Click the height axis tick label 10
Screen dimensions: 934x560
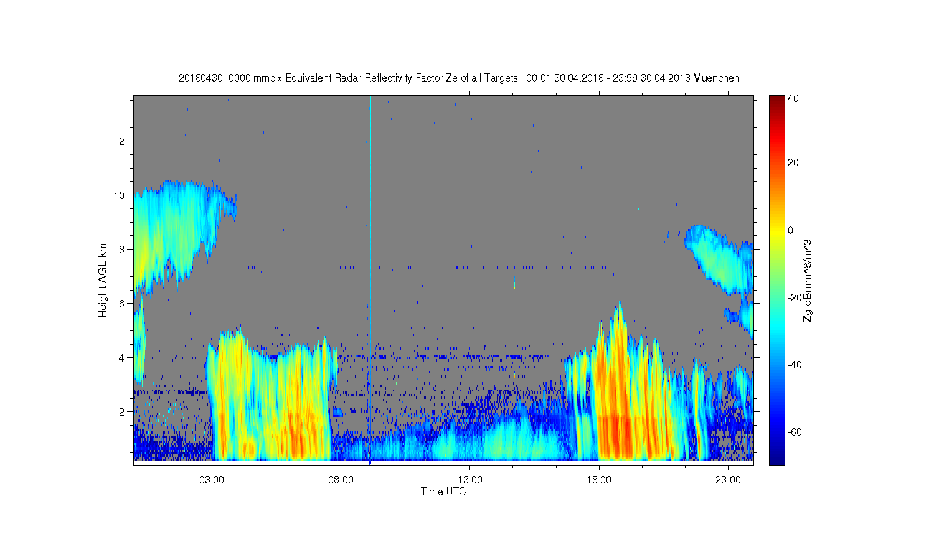(x=120, y=195)
